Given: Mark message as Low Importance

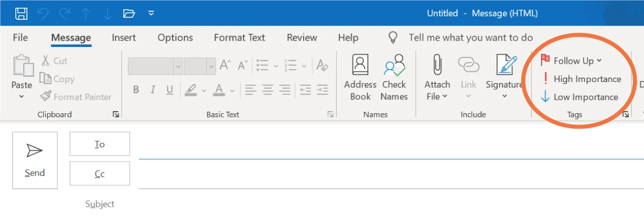Looking at the screenshot, I should pyautogui.click(x=580, y=97).
